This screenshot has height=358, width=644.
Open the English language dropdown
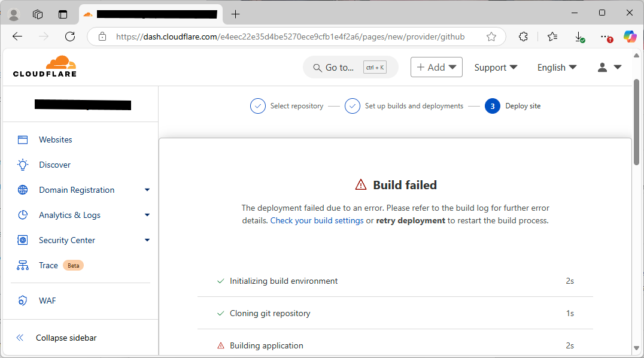coord(556,67)
